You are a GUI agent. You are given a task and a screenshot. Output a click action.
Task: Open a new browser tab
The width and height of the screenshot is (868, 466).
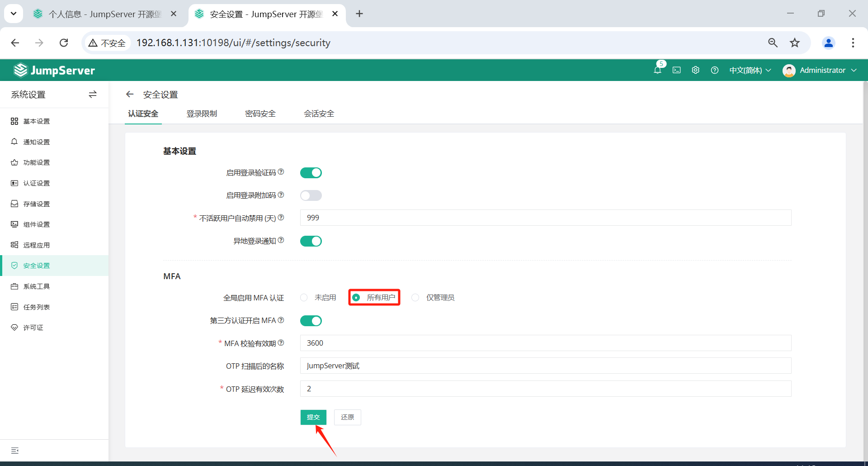click(x=359, y=14)
